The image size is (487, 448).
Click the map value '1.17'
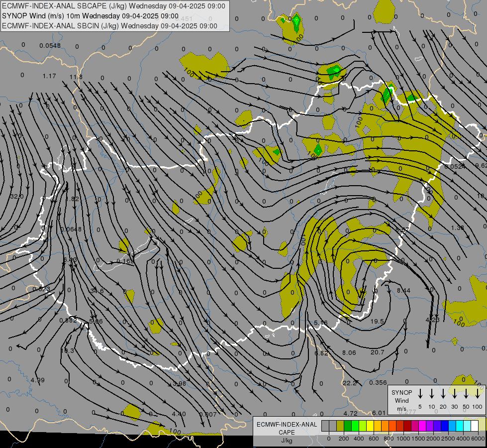coord(49,76)
